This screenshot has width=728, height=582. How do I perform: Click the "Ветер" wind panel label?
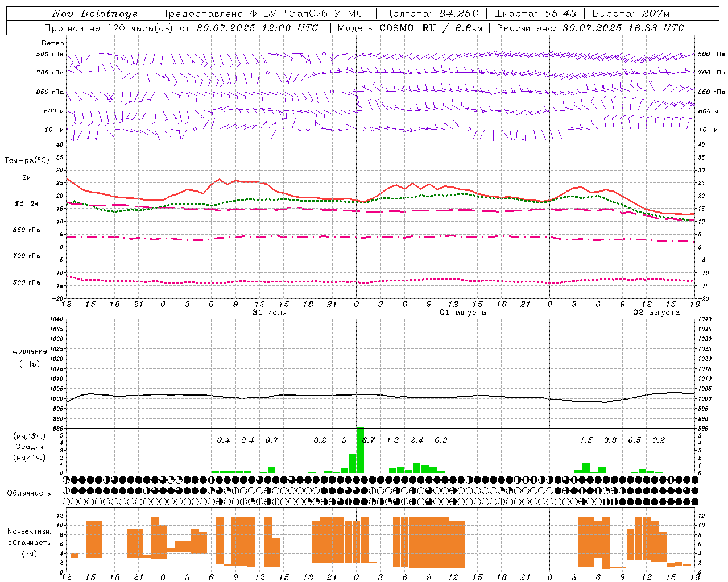tap(53, 43)
